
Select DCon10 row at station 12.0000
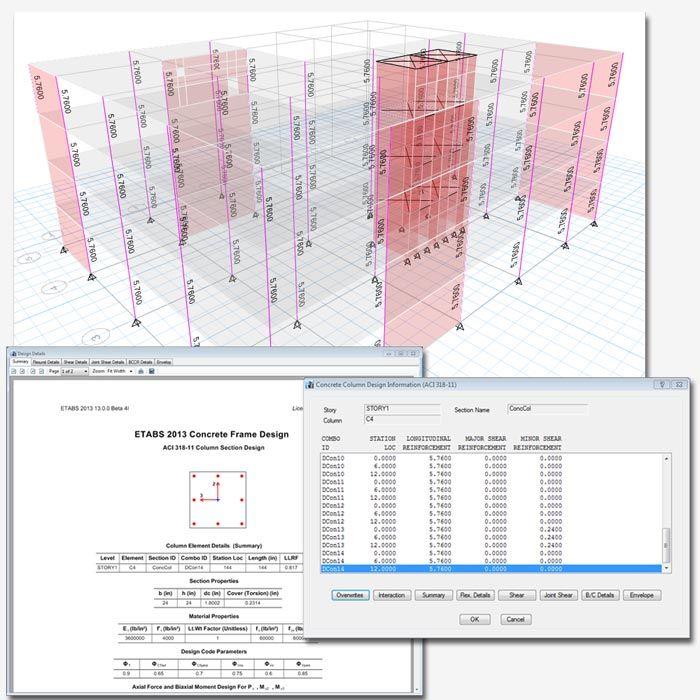(x=491, y=474)
